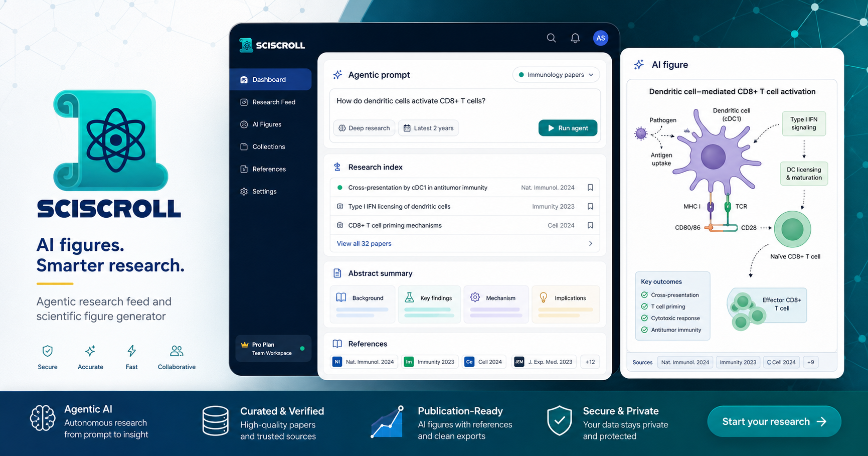Click the Run agent button
This screenshot has width=868, height=456.
coord(568,128)
